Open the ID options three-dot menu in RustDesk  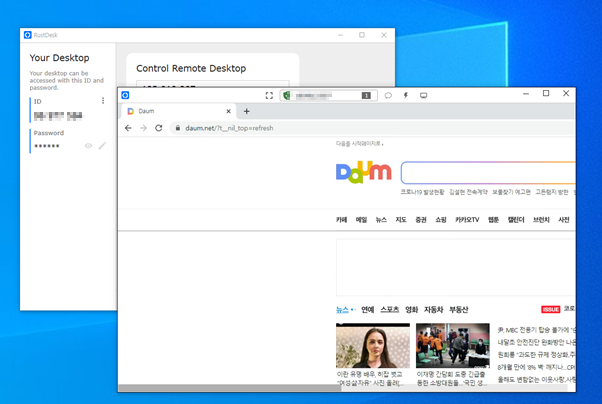(103, 101)
